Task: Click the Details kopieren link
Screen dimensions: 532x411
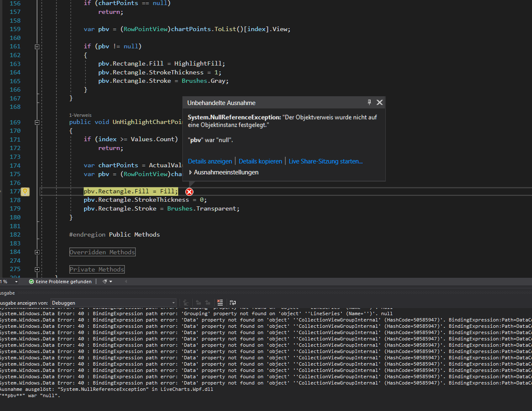Action: click(x=260, y=161)
